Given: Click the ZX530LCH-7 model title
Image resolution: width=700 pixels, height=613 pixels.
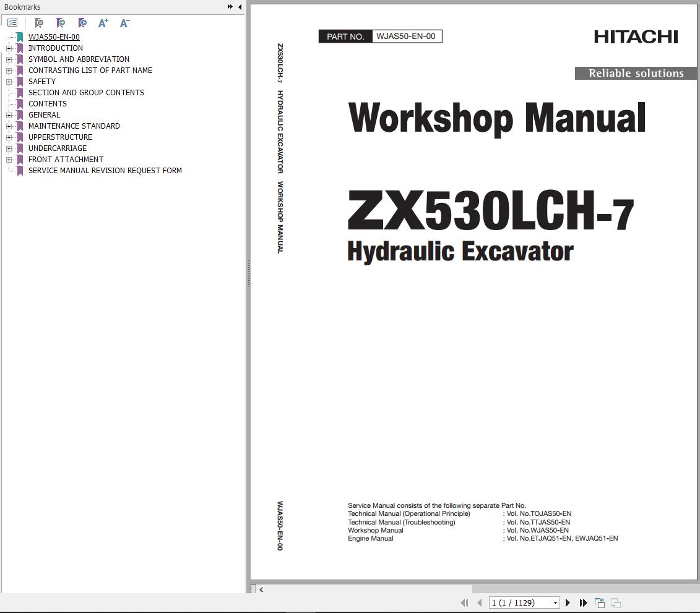Looking at the screenshot, I should (x=491, y=210).
